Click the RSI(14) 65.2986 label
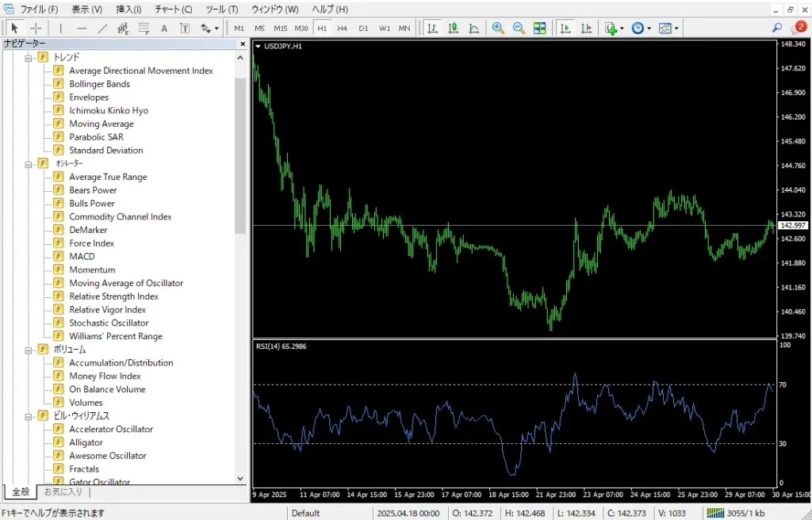Screen dimensions: 812x520 coord(282,346)
